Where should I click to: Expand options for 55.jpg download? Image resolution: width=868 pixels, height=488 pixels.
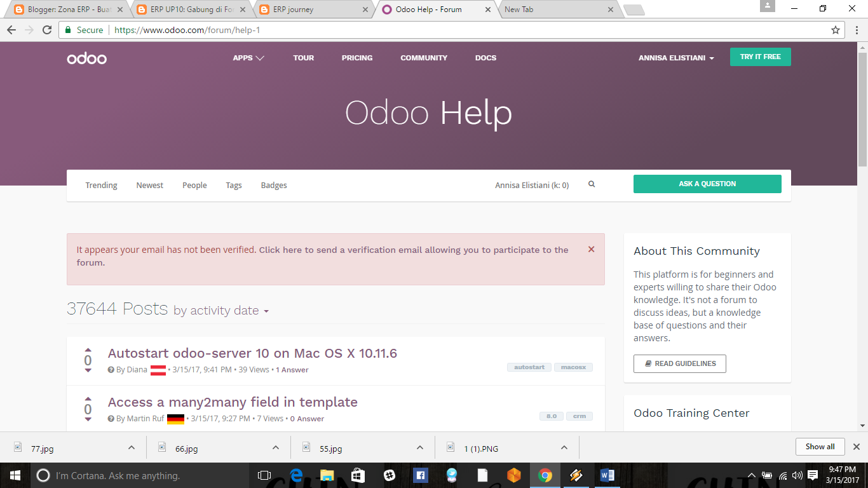coord(419,448)
